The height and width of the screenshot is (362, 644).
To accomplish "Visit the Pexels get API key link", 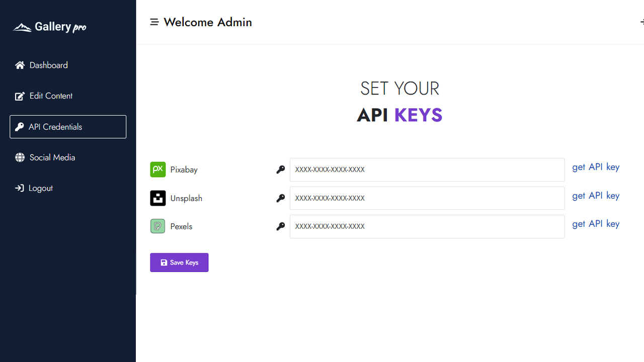I will tap(596, 224).
